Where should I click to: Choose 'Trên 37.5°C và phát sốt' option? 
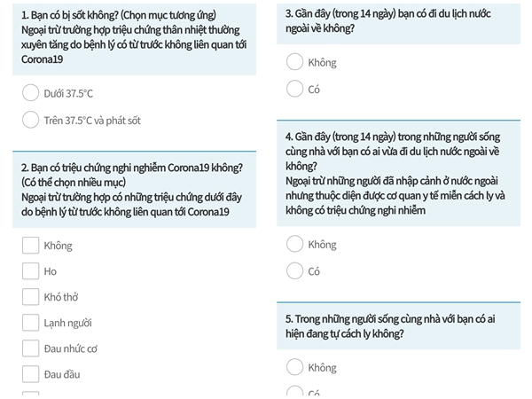pos(30,120)
